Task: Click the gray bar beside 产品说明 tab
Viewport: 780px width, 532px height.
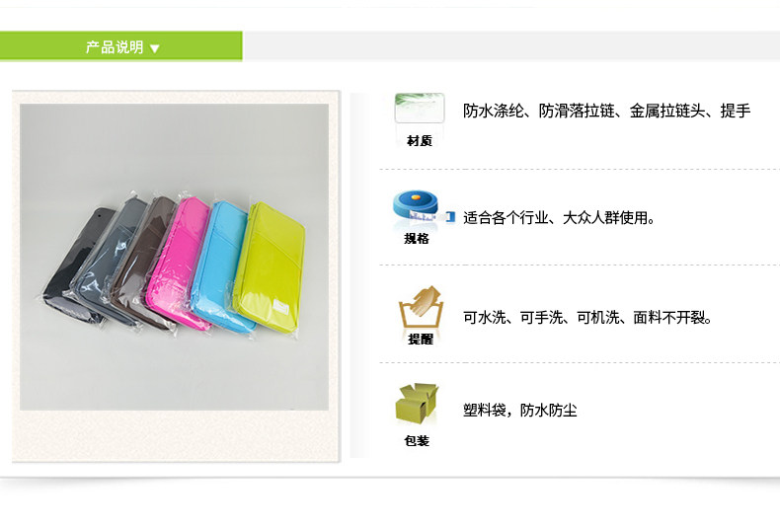Action: [x=511, y=46]
